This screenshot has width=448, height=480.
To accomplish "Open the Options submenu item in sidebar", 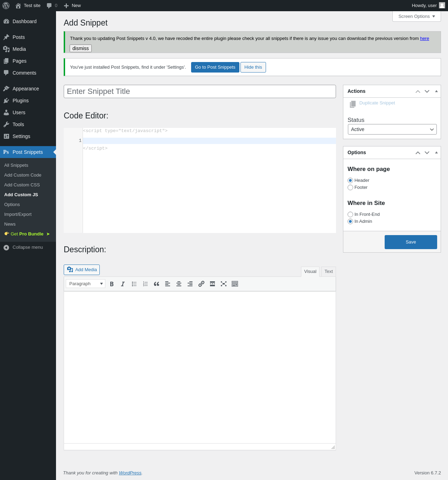I will coord(12,205).
